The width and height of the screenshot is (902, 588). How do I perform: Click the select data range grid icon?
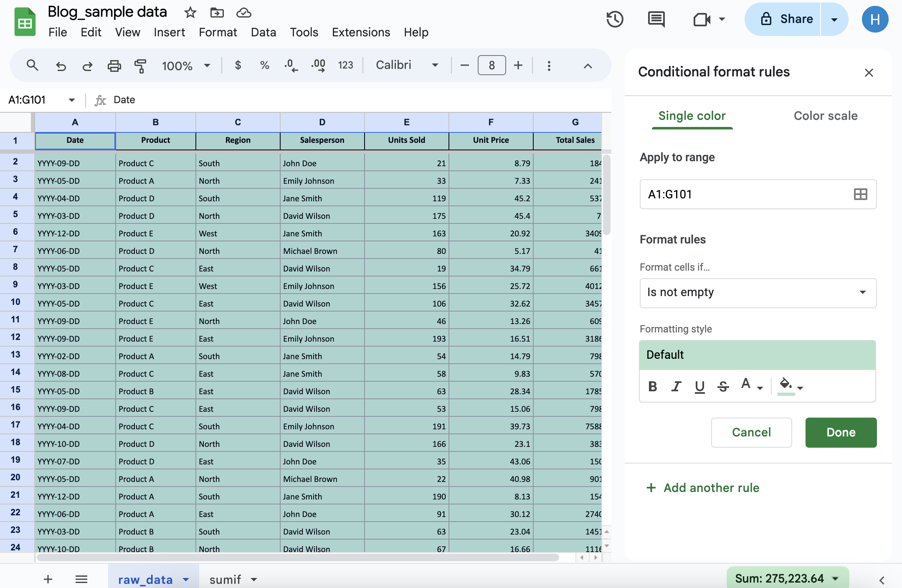[x=860, y=194]
